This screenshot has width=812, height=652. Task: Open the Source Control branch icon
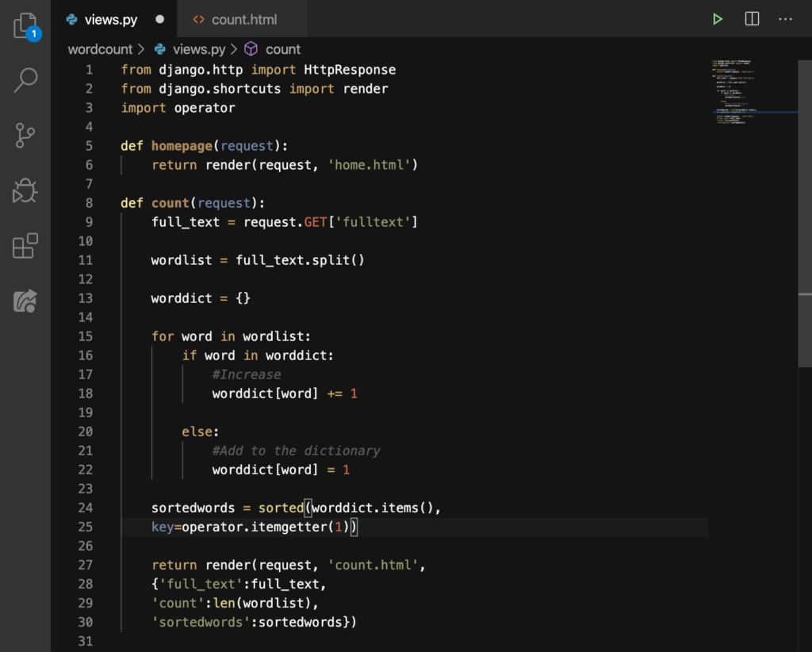25,136
